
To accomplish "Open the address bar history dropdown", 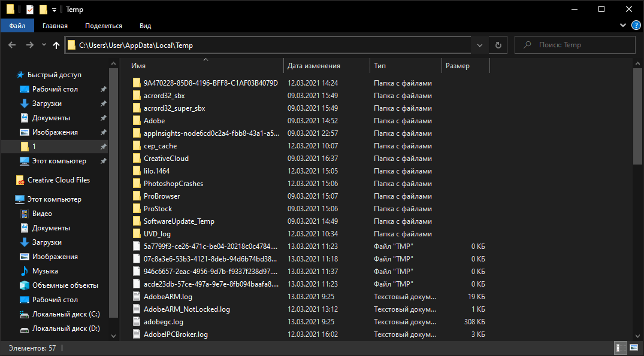I will pyautogui.click(x=480, y=45).
